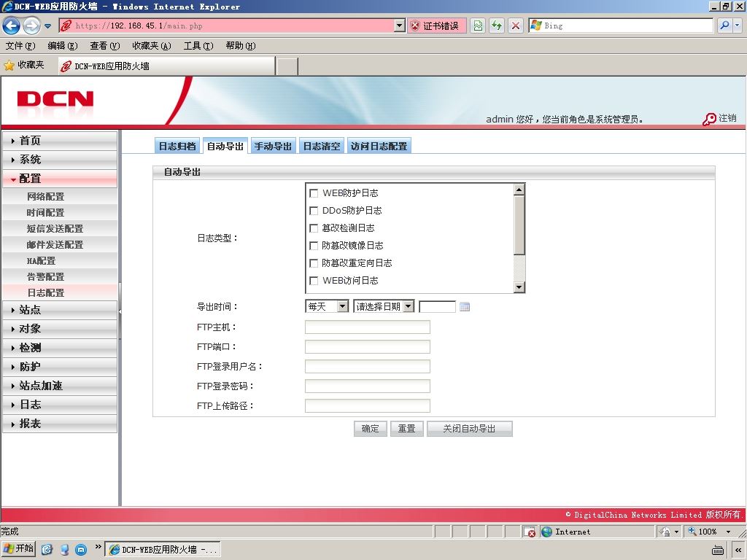Screen dimensions: 747x560
Task: Expand the 对象 sidebar section
Action: coord(60,329)
